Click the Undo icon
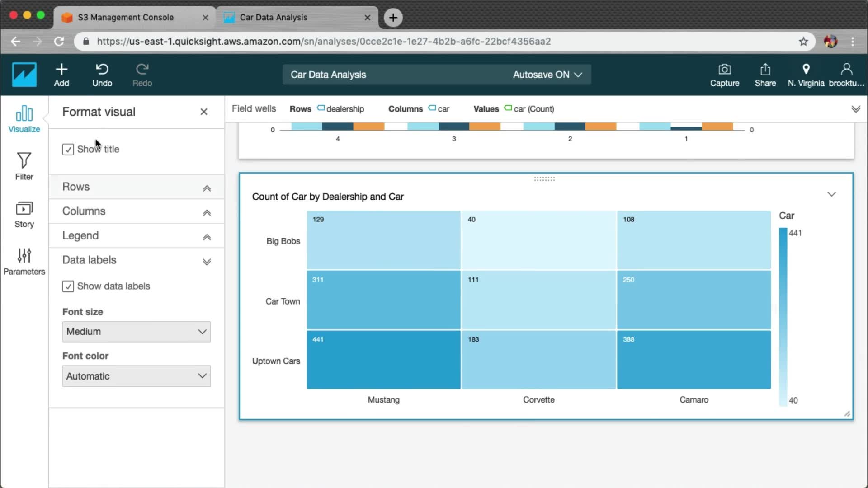Screen dimensions: 868x488 click(x=102, y=70)
